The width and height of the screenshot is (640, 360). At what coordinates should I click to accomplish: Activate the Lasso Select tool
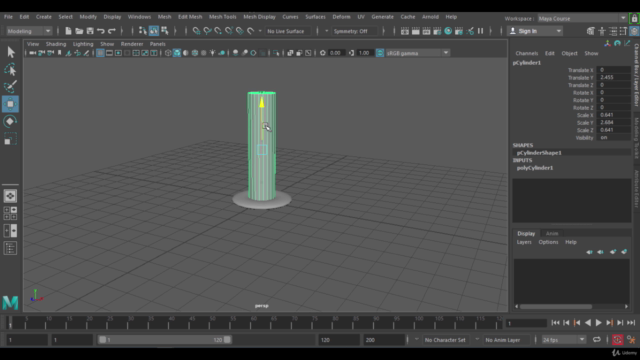point(11,69)
